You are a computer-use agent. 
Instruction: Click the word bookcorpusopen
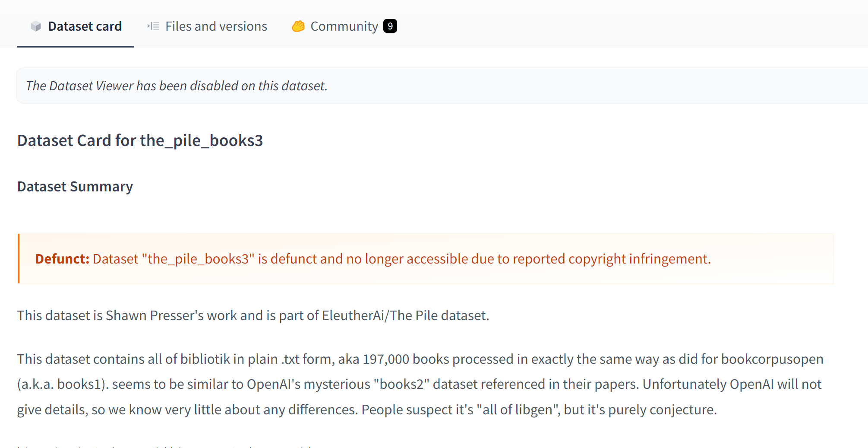772,359
